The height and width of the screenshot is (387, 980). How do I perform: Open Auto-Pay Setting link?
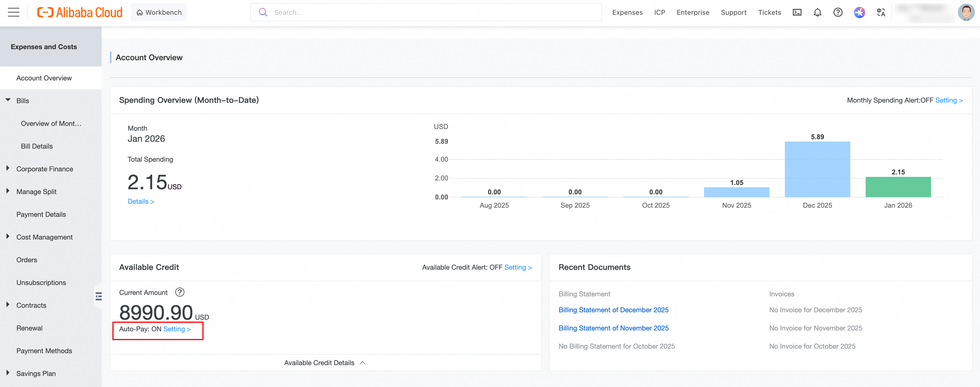177,329
